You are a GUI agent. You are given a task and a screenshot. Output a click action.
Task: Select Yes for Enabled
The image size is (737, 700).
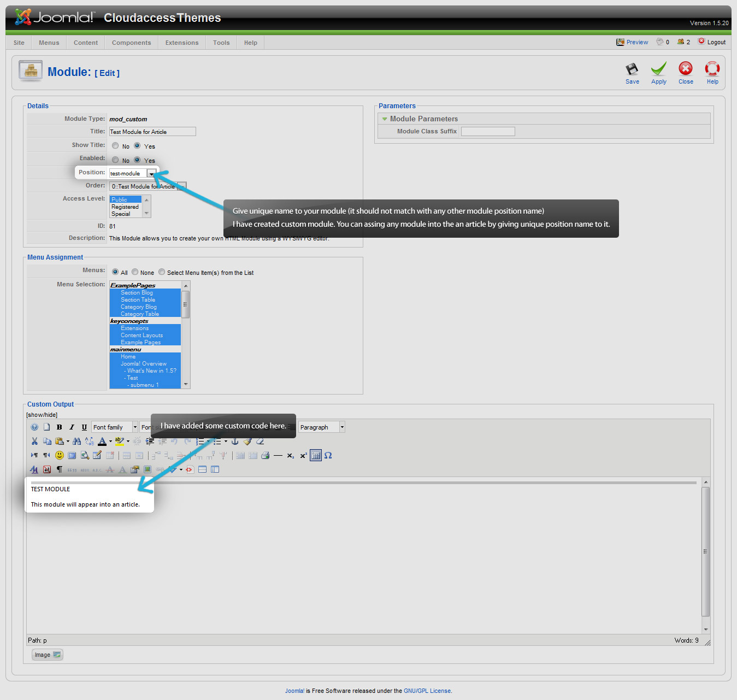[137, 160]
